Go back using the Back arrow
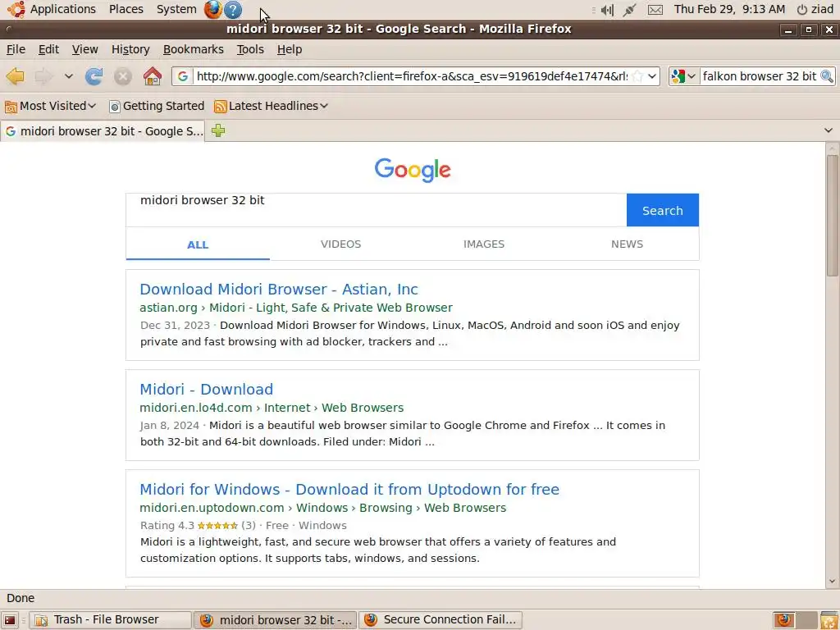 coord(16,76)
